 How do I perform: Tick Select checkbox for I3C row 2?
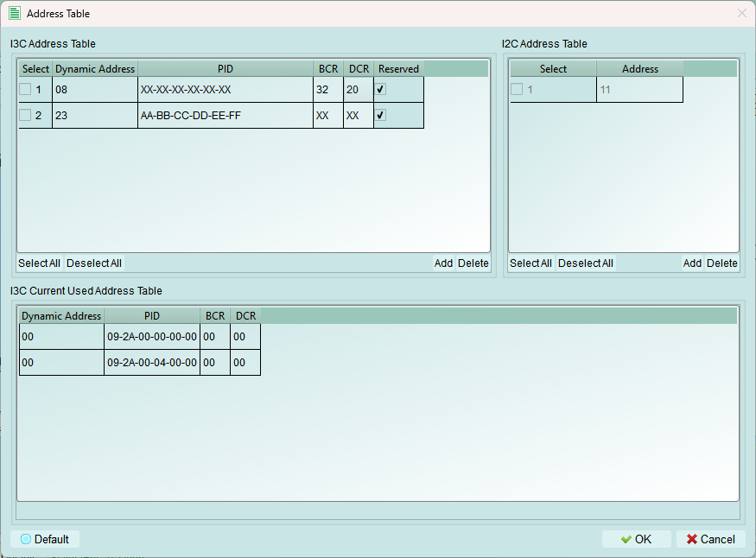(26, 116)
